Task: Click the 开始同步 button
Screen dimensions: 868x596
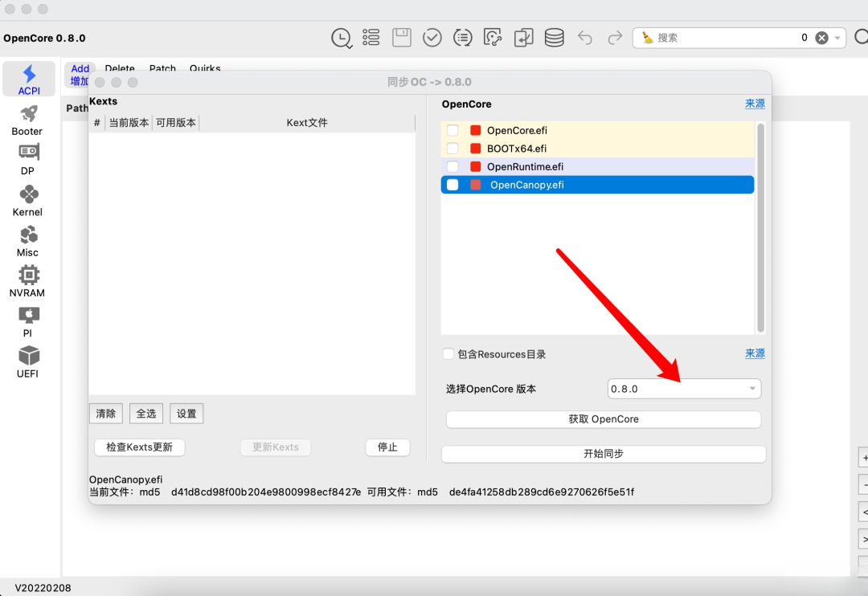Action: [604, 454]
